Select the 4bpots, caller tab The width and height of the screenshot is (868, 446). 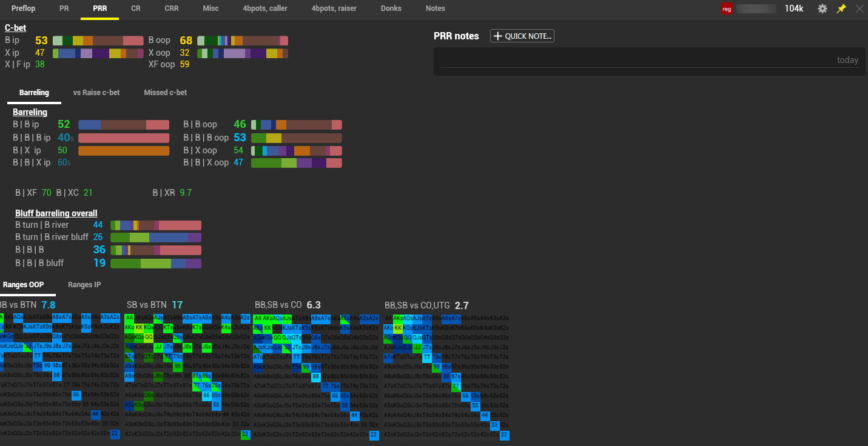click(x=265, y=8)
